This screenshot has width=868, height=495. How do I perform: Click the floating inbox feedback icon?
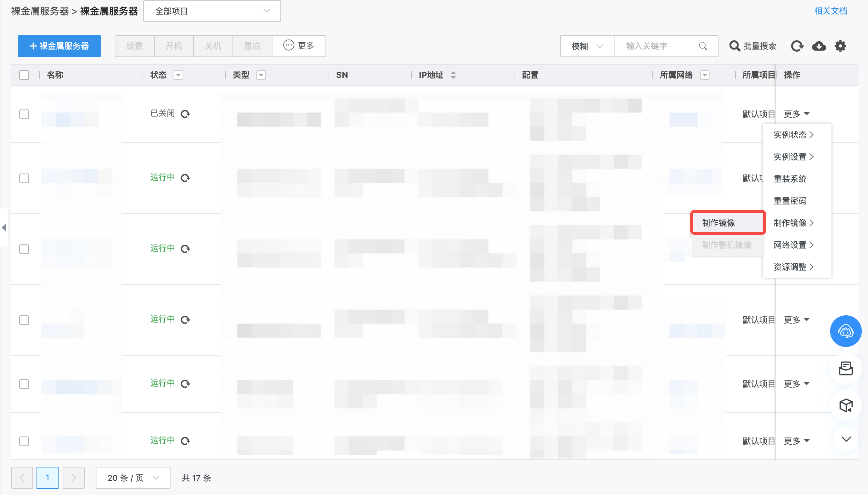coord(846,368)
